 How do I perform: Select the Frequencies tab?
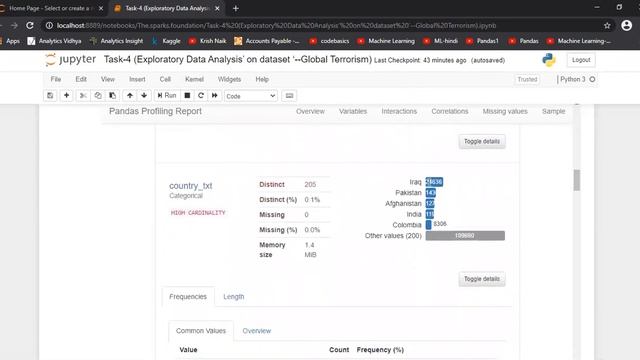click(188, 297)
